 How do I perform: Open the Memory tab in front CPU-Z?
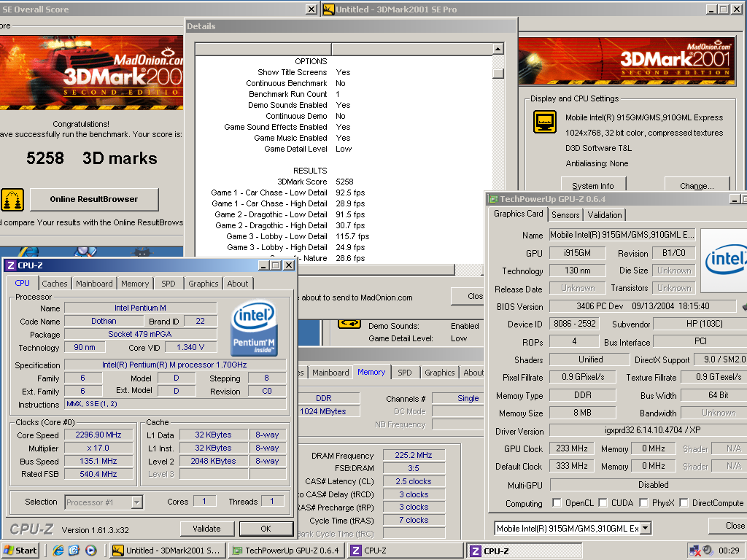click(135, 284)
